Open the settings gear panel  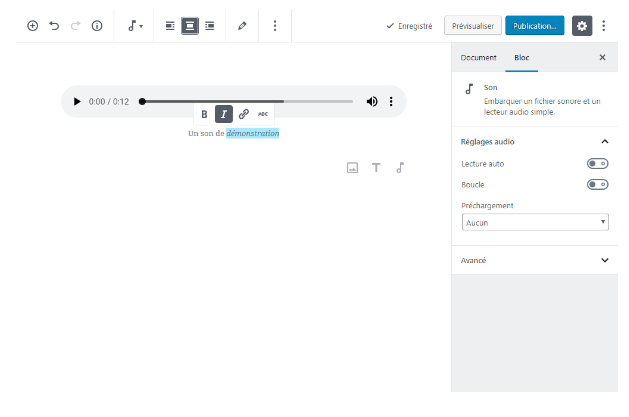pos(582,26)
